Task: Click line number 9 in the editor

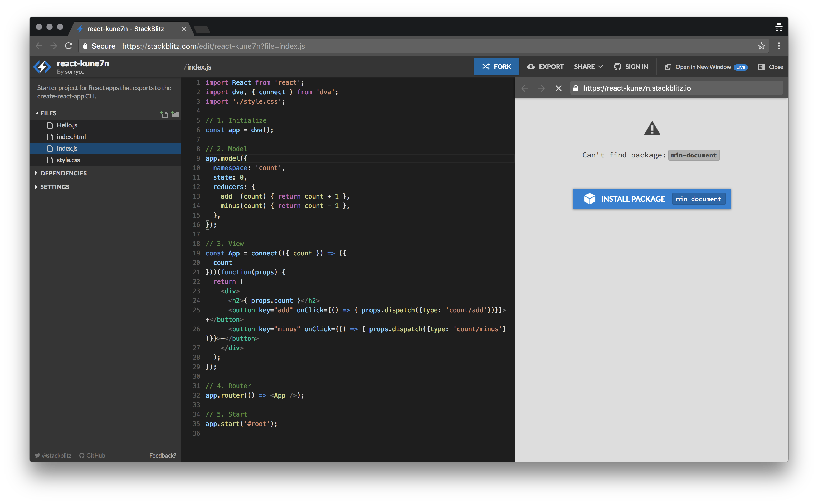Action: [x=198, y=158]
